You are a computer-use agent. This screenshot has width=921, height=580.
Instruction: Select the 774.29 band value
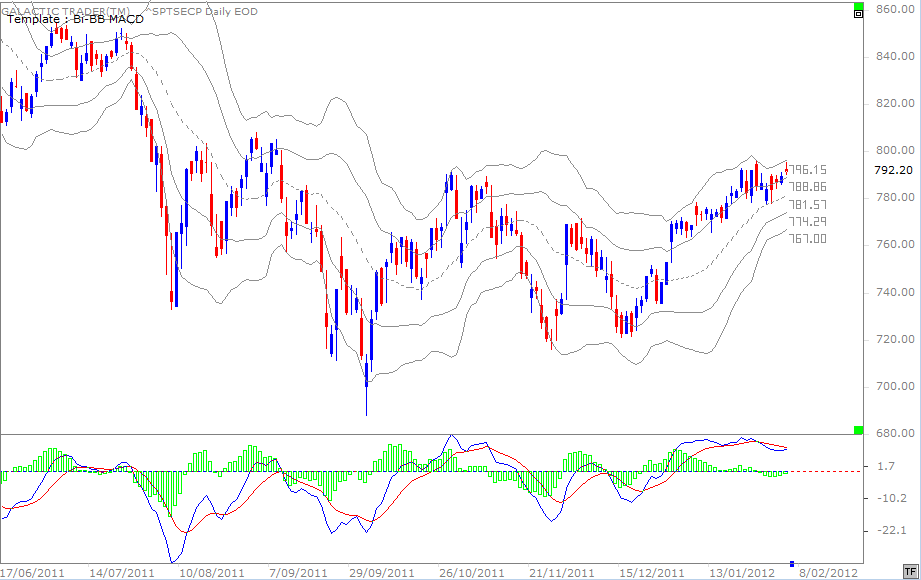click(x=808, y=222)
